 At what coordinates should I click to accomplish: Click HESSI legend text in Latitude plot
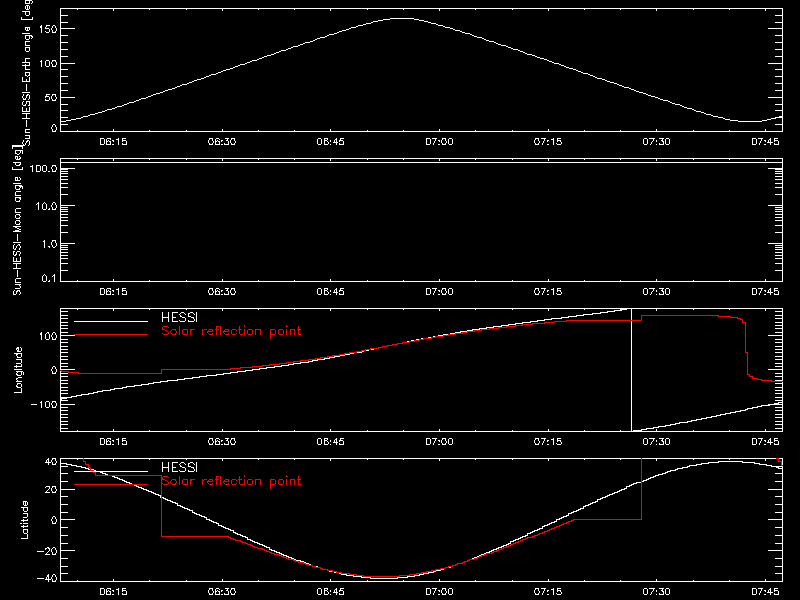tap(179, 467)
